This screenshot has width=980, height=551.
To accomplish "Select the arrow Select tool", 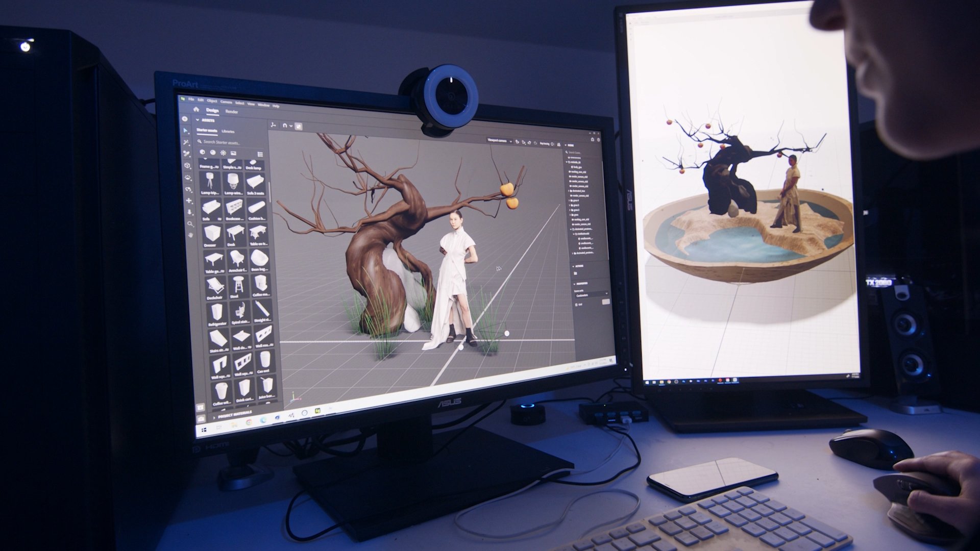I will 186,131.
